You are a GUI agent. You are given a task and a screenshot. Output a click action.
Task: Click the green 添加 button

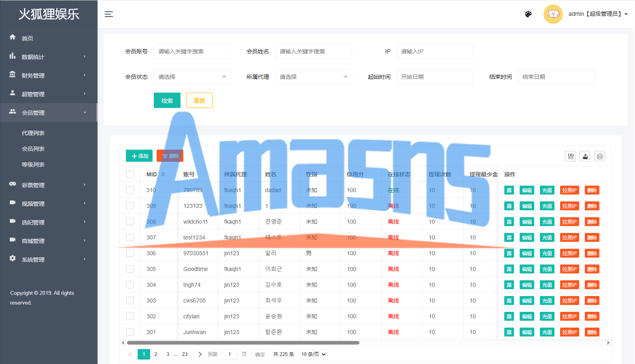[139, 156]
